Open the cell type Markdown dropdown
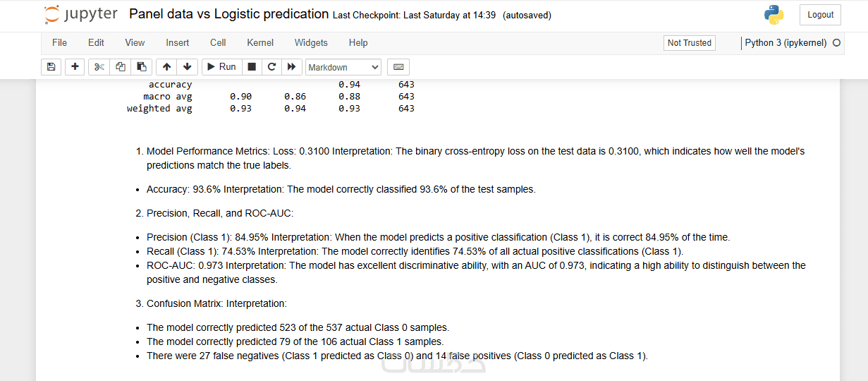Viewport: 868px width, 381px height. coord(343,67)
